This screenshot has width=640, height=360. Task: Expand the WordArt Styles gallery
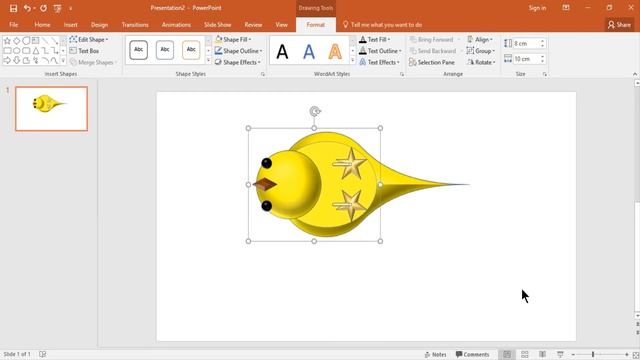(x=353, y=60)
